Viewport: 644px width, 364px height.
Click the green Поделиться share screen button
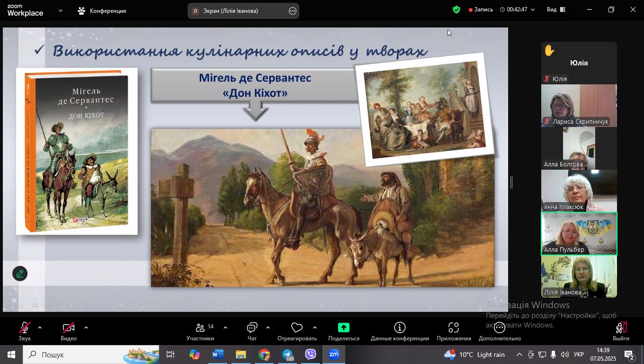[343, 331]
